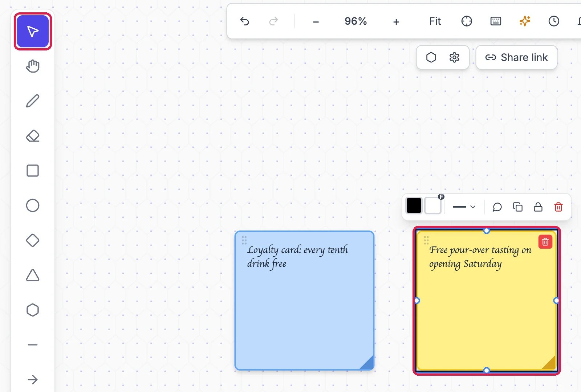Click the drag handle on blue note
The height and width of the screenshot is (392, 581).
pyautogui.click(x=244, y=240)
